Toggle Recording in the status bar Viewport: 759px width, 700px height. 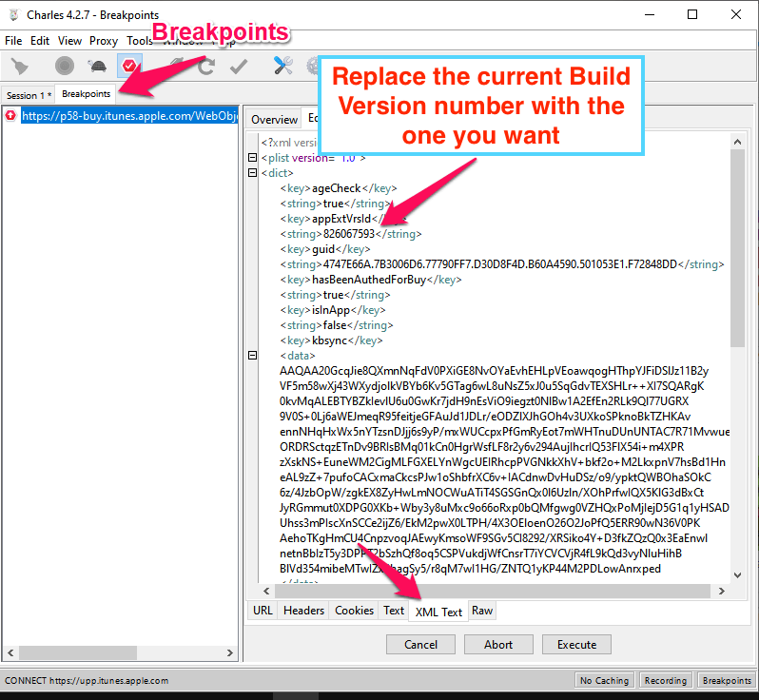tap(665, 681)
